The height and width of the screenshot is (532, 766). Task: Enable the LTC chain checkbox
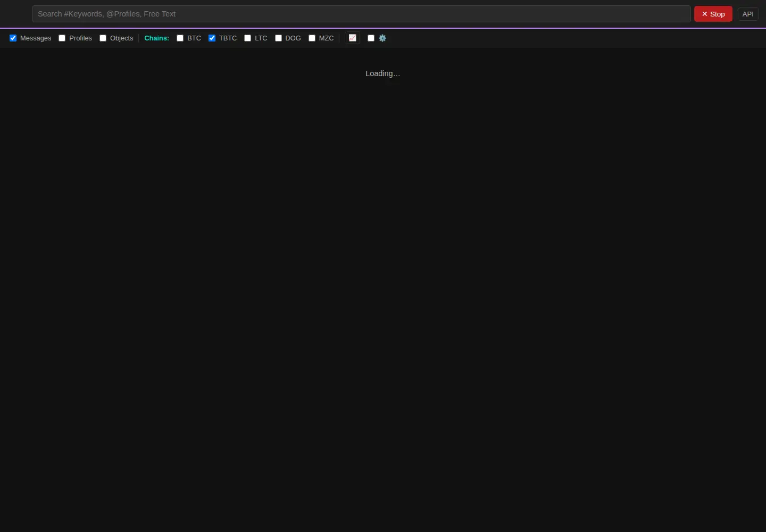(x=248, y=38)
